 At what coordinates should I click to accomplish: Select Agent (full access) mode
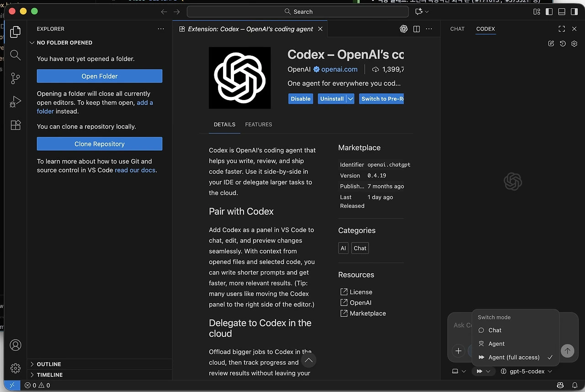(516, 357)
